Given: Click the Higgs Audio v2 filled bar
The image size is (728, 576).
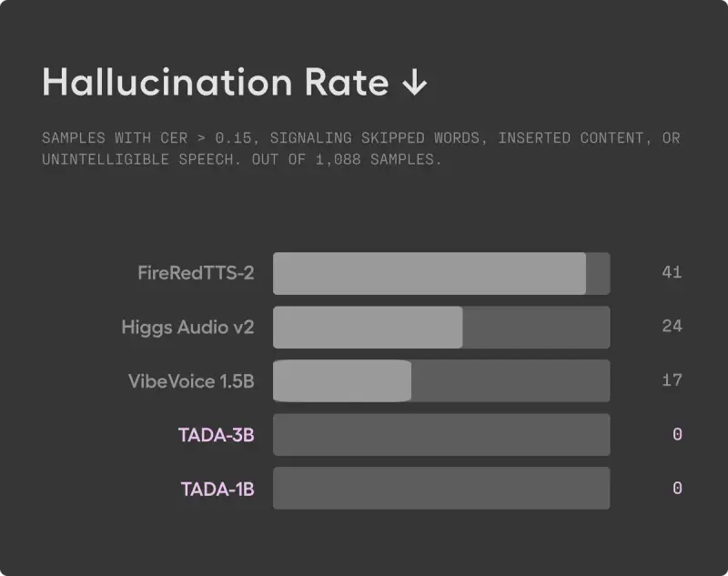Looking at the screenshot, I should tap(368, 327).
